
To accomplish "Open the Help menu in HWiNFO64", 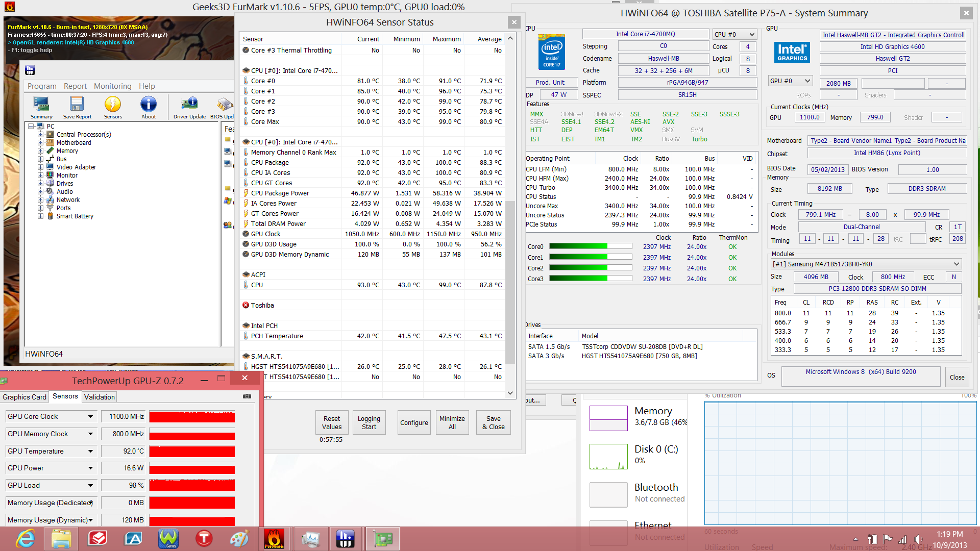I will [147, 86].
